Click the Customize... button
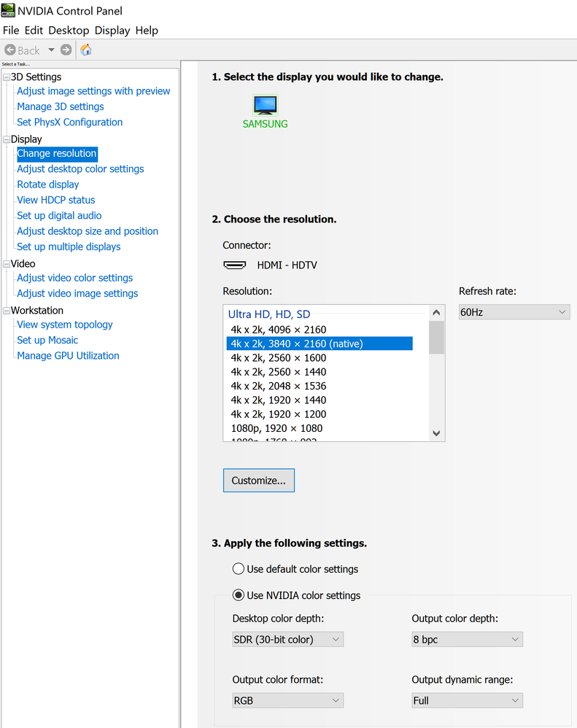The image size is (577, 728). click(x=259, y=481)
